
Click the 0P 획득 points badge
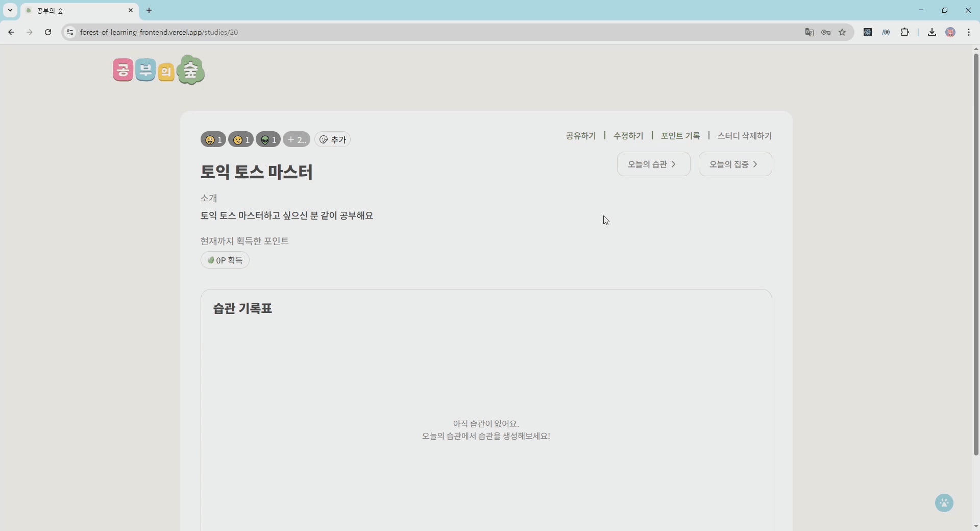click(225, 260)
